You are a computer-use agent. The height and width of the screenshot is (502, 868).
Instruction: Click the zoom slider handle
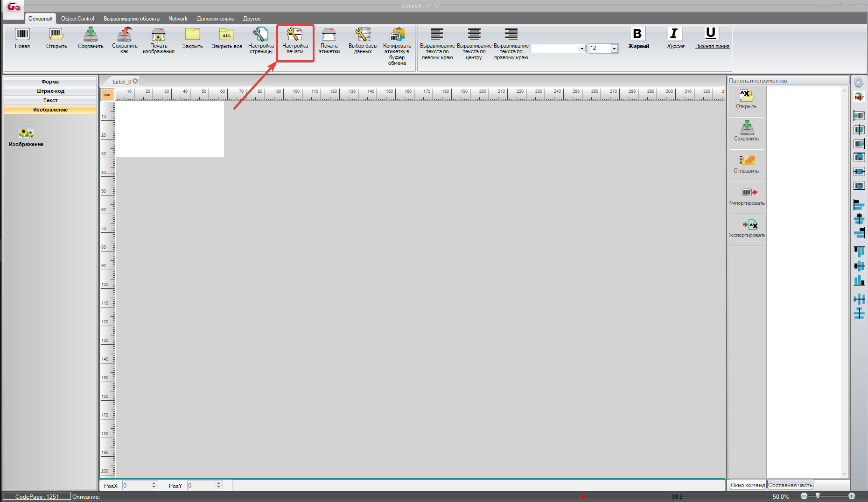(818, 496)
